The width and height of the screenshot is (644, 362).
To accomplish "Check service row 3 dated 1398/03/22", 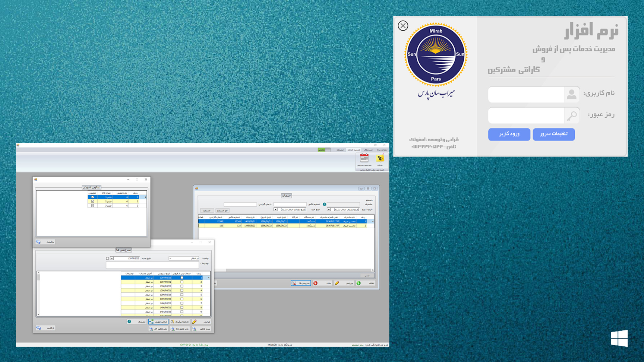I will click(182, 286).
